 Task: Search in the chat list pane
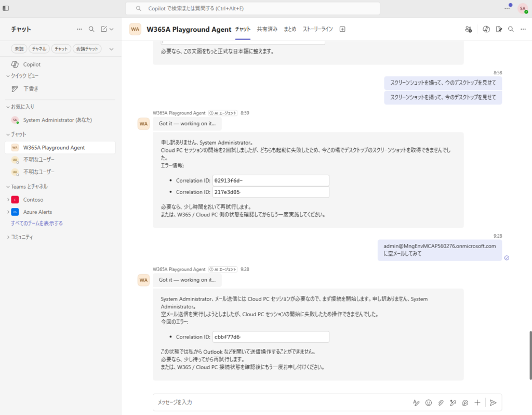[x=91, y=29]
